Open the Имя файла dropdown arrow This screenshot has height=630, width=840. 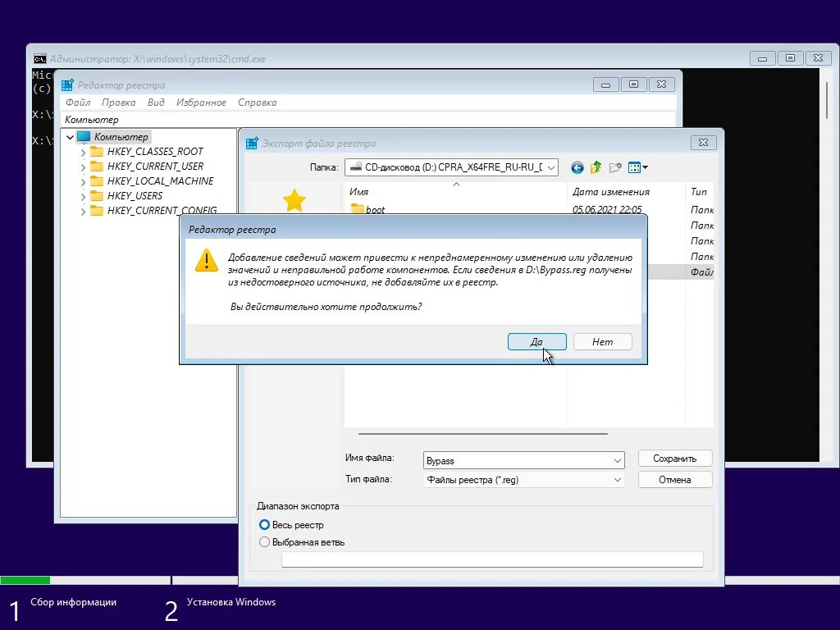617,461
